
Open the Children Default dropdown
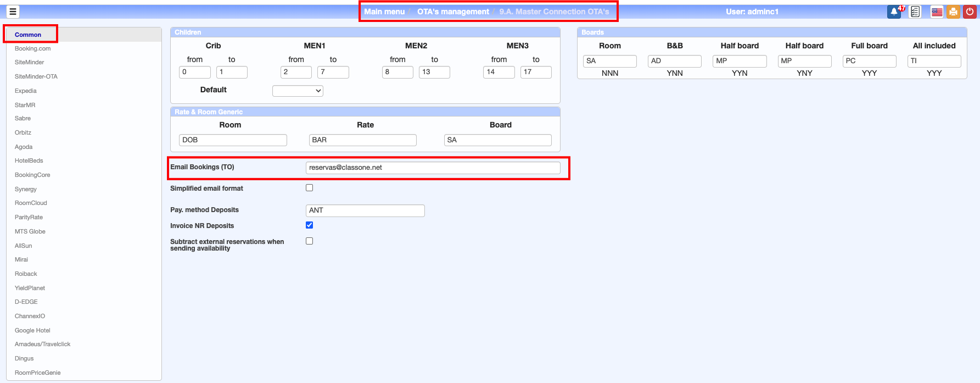tap(298, 91)
